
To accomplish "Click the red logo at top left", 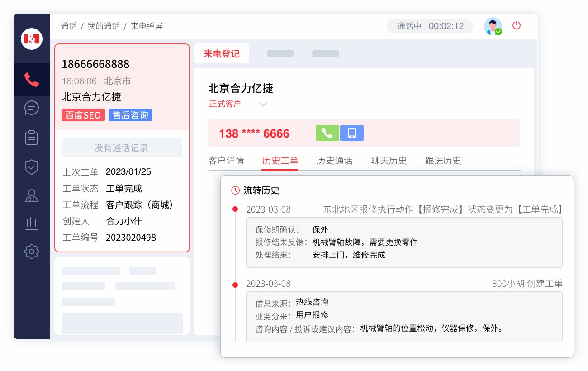I will (31, 39).
